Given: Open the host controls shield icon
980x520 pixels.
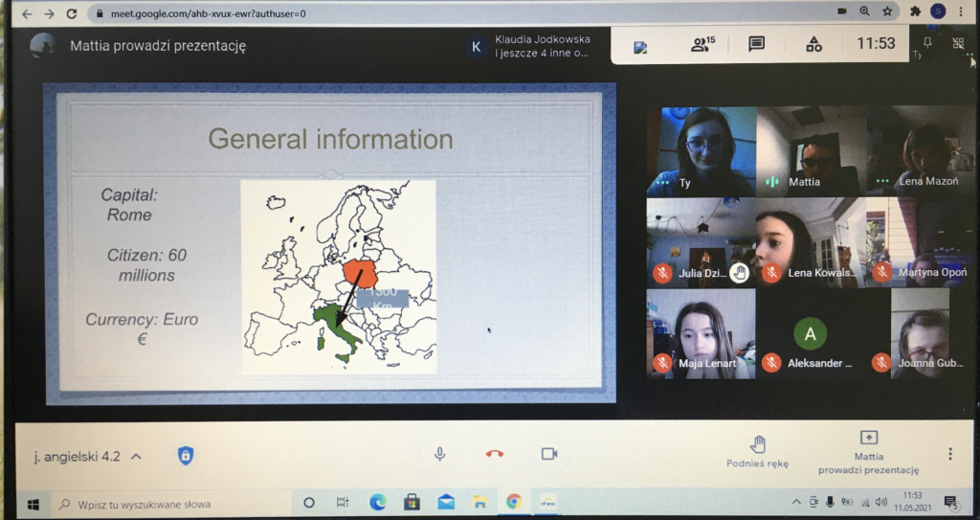Looking at the screenshot, I should [186, 456].
